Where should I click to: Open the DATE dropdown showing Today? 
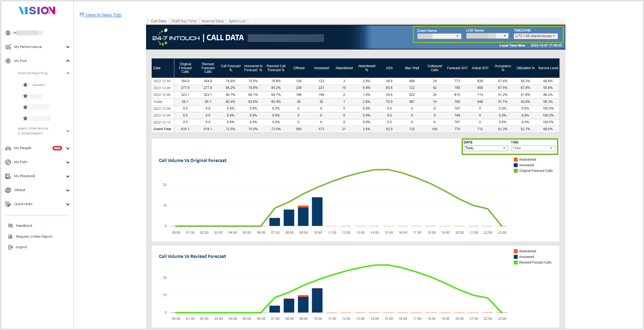coord(486,148)
